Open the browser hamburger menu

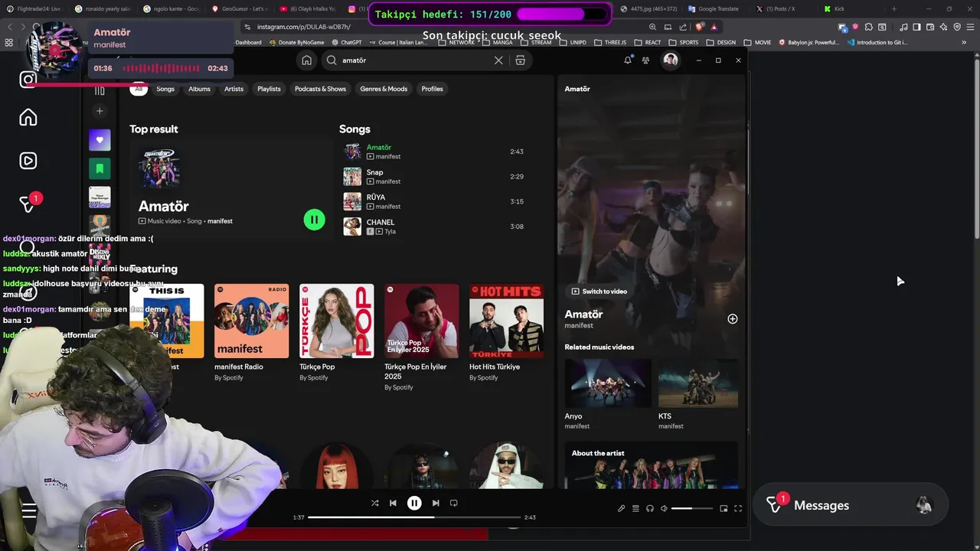pyautogui.click(x=970, y=27)
